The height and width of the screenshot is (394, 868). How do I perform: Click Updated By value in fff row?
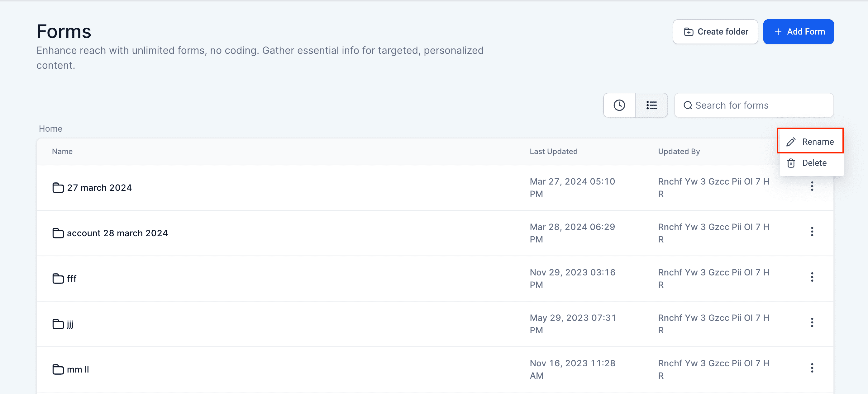(714, 279)
